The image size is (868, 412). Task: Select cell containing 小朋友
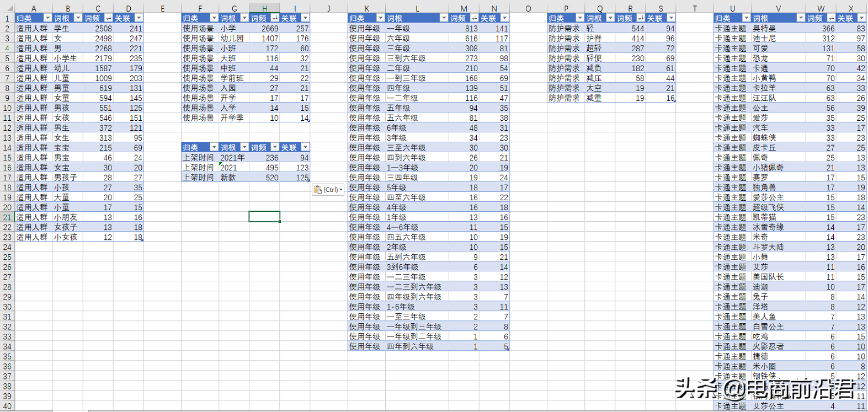68,217
